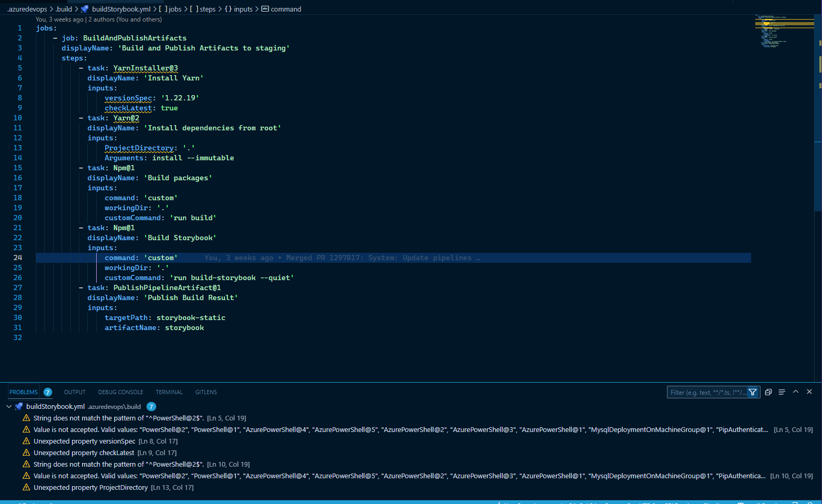822x504 pixels.
Task: Click the editor minimap to jump in file
Action: pyautogui.click(x=783, y=32)
